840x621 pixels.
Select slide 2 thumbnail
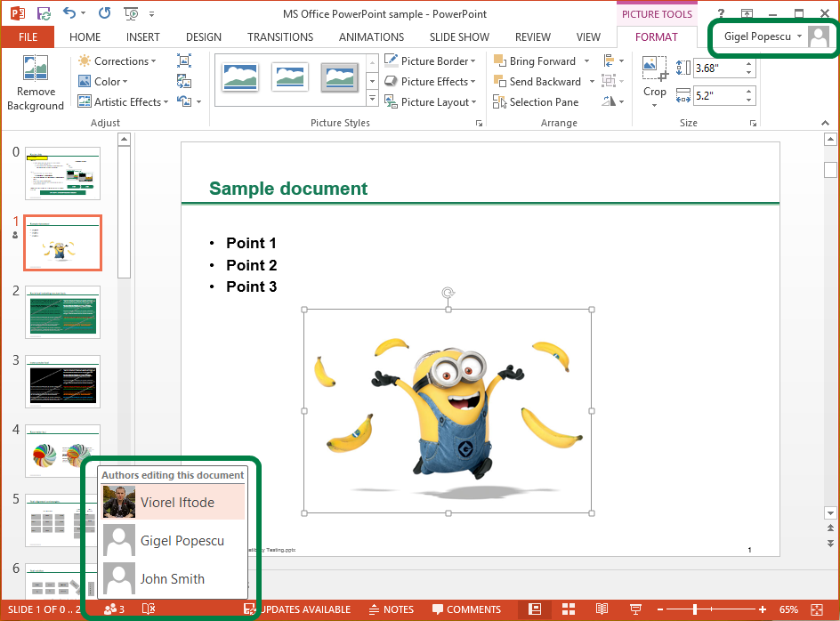pyautogui.click(x=62, y=312)
